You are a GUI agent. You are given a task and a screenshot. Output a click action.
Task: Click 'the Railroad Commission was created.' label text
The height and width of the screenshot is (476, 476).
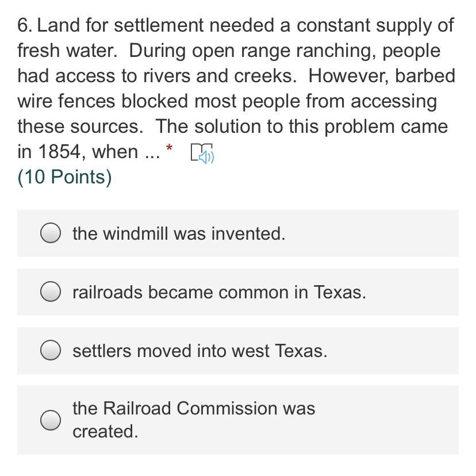pyautogui.click(x=193, y=409)
